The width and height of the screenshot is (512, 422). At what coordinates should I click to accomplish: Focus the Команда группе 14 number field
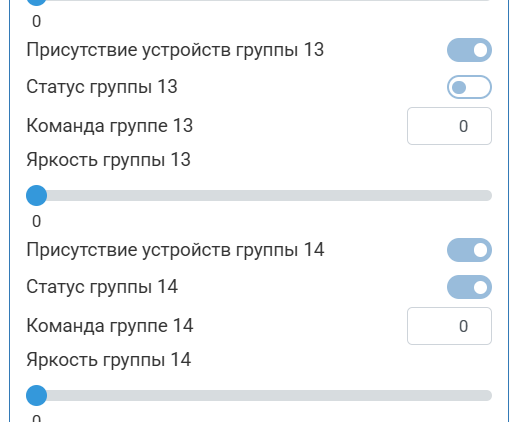(x=449, y=326)
